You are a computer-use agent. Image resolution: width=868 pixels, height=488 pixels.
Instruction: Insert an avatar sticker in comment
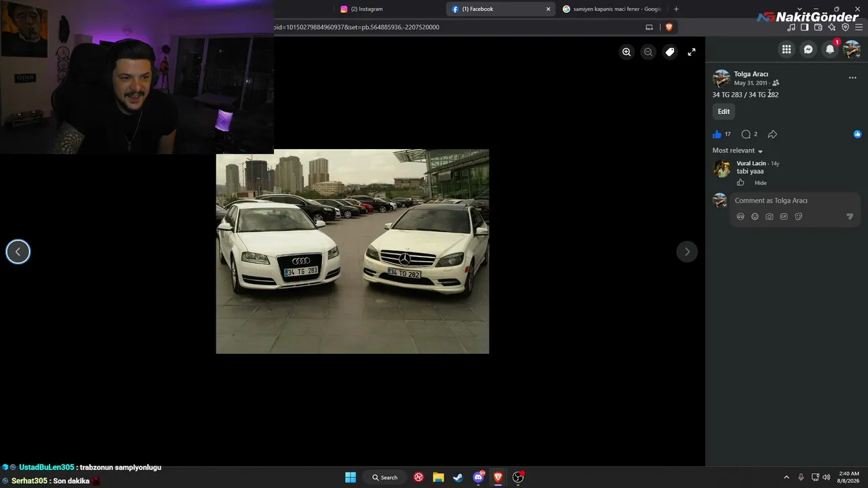(741, 217)
